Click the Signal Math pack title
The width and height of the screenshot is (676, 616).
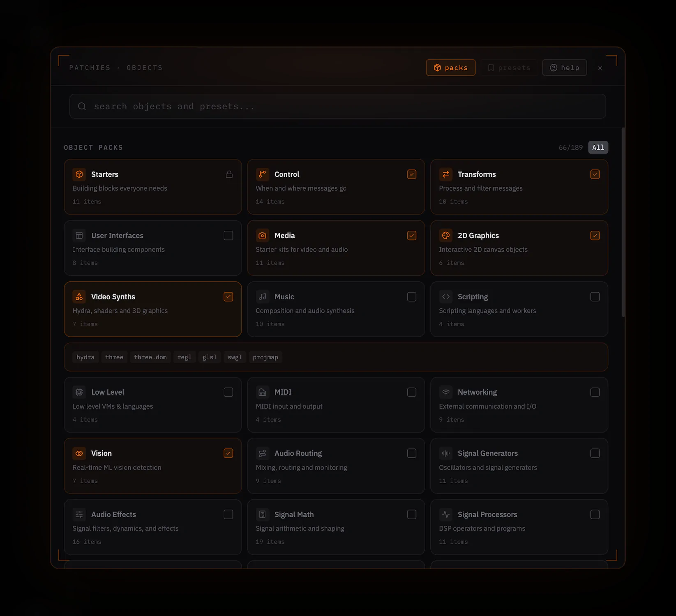(294, 514)
